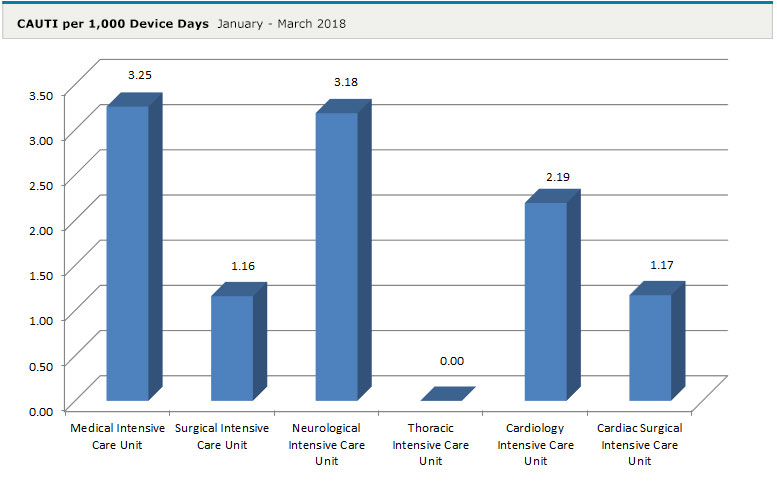This screenshot has width=777, height=500.
Task: Click the 3.25 data label
Action: tap(139, 75)
